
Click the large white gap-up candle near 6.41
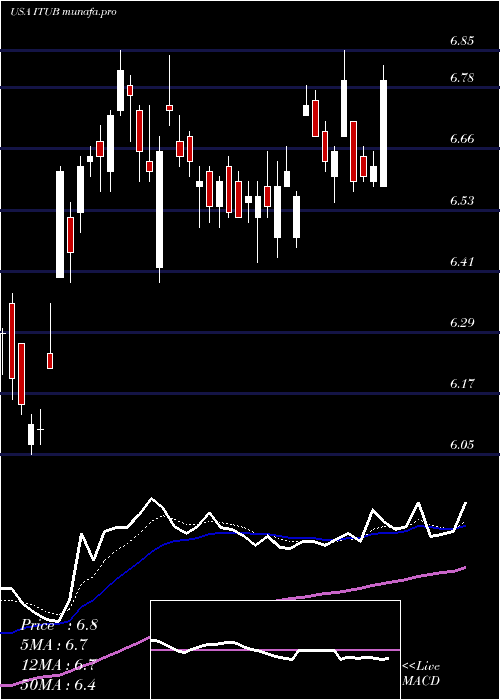click(60, 223)
